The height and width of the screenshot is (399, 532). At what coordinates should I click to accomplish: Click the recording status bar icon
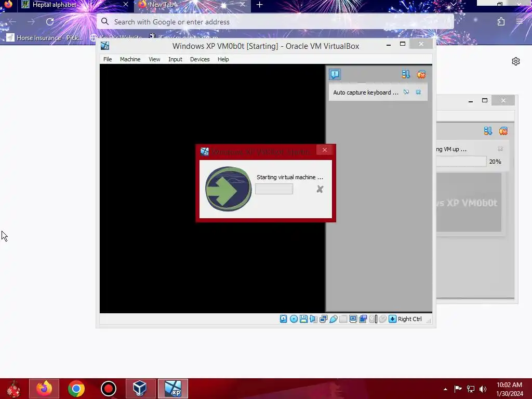pos(363,319)
